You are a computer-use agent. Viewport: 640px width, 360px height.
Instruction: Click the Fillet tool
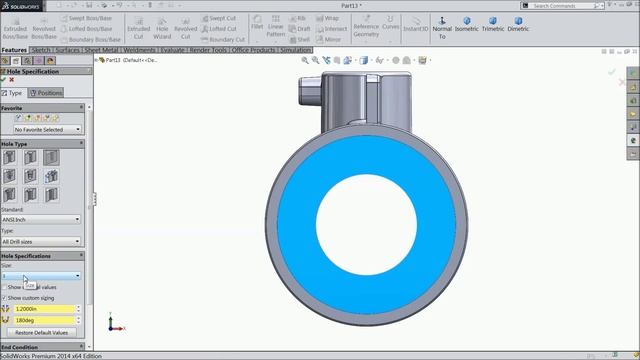coord(257,22)
